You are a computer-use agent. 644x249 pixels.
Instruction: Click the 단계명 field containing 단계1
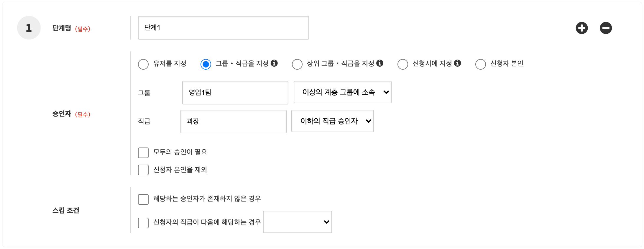(223, 28)
